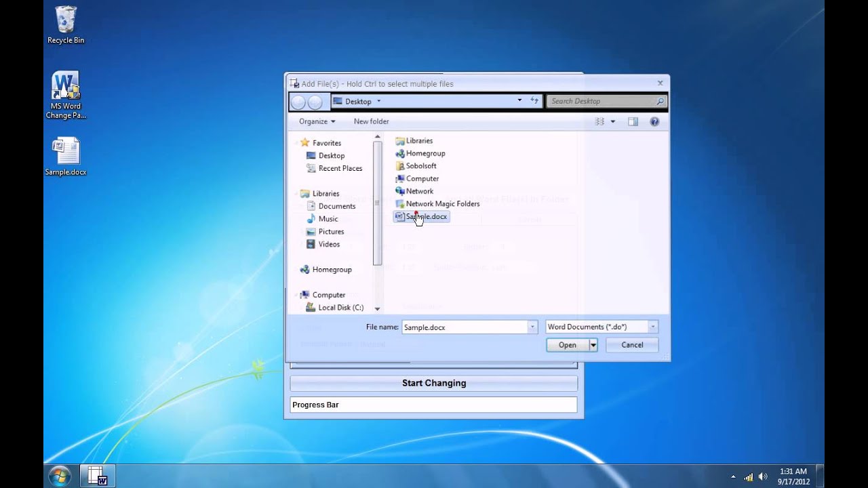Screen dimensions: 868x488
Task: Expand the address bar Desktop breadcrumb arrow
Action: pos(379,102)
